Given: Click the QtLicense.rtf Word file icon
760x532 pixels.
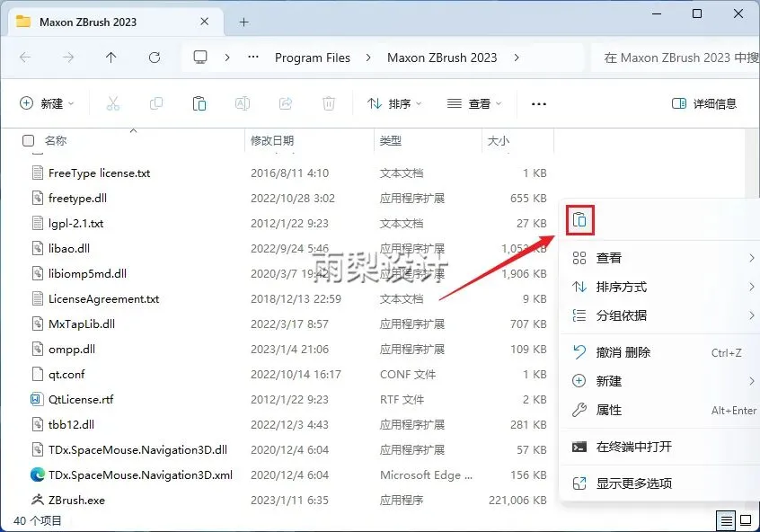Looking at the screenshot, I should pyautogui.click(x=36, y=399).
